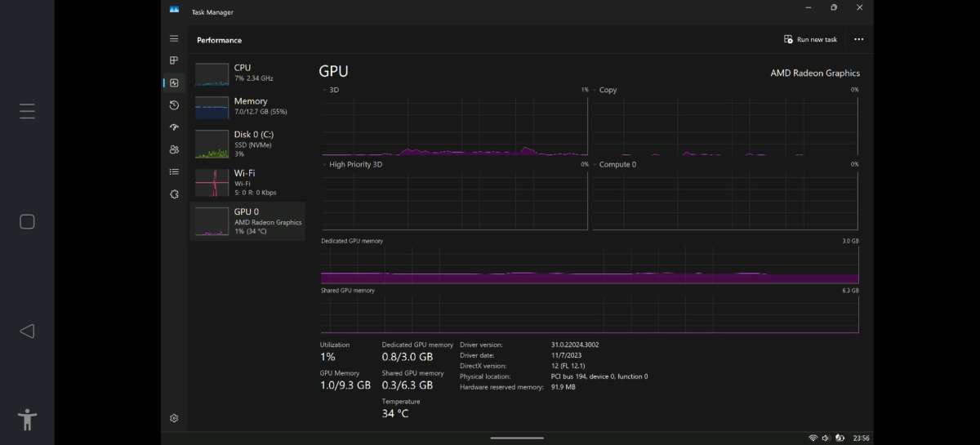Open the Task Manager navigation hamburger menu

pyautogui.click(x=174, y=38)
